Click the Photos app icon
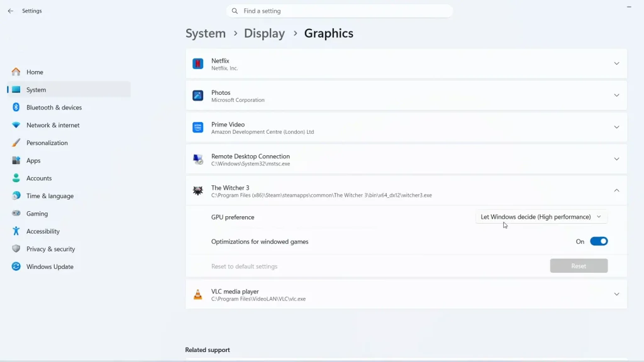Viewport: 644px width, 362px height. pyautogui.click(x=197, y=96)
